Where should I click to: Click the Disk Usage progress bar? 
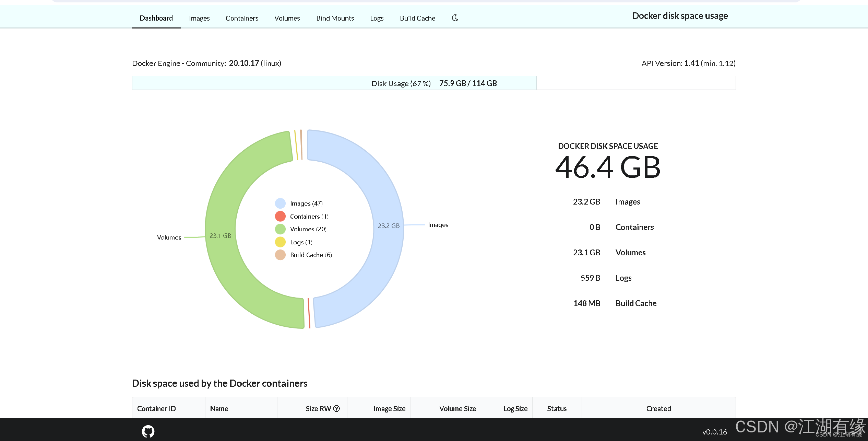pyautogui.click(x=434, y=83)
